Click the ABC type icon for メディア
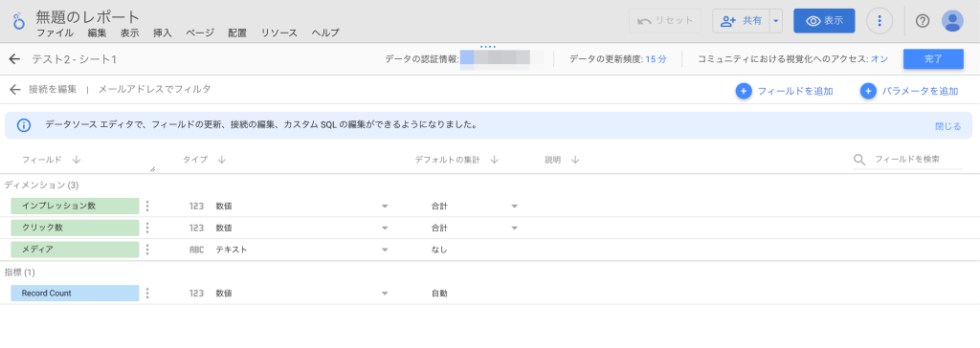The width and height of the screenshot is (980, 348). pos(196,250)
